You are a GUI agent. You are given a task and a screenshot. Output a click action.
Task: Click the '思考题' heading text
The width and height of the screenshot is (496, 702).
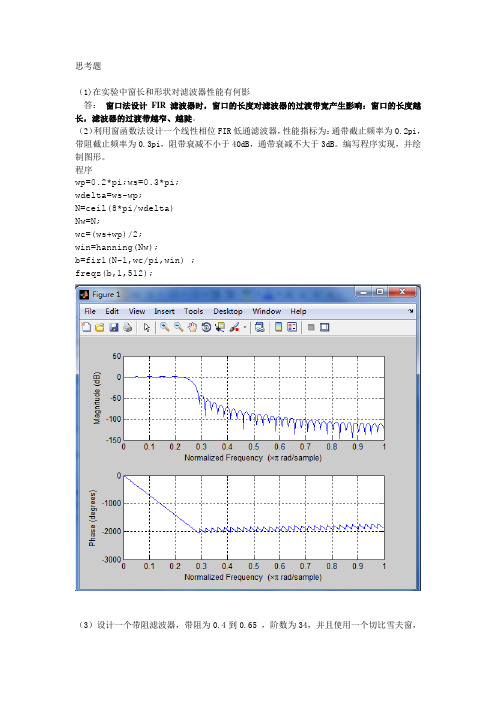click(88, 66)
